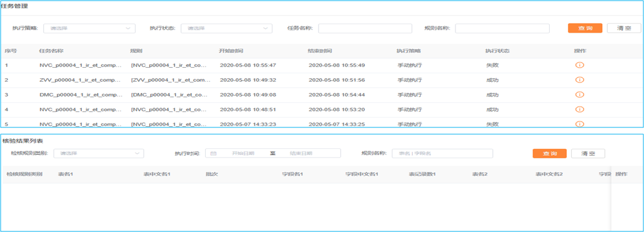644x232 pixels.
Task: Expand the 执行策略 dropdown
Action: point(89,28)
